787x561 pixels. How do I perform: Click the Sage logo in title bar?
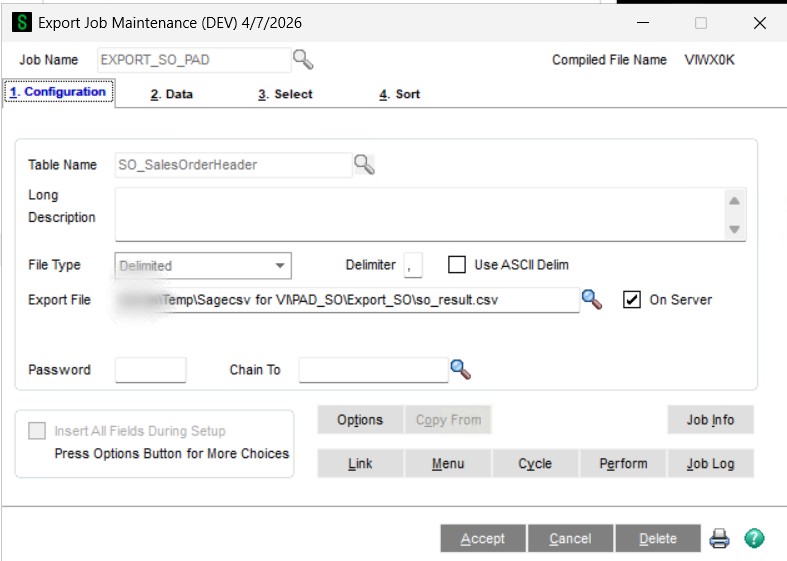click(22, 23)
